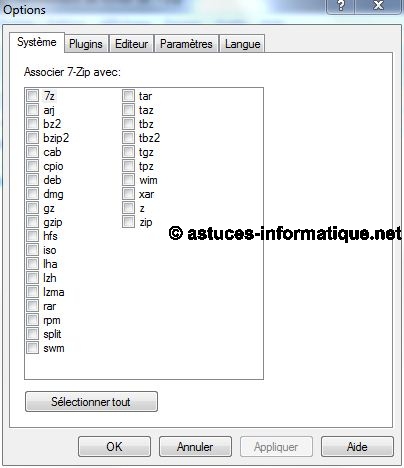
Task: Tick the deb checkbox
Action: click(x=33, y=180)
